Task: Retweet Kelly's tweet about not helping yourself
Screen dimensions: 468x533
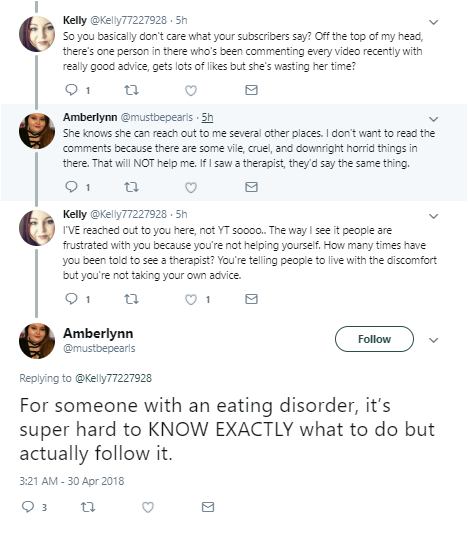Action: pos(131,299)
